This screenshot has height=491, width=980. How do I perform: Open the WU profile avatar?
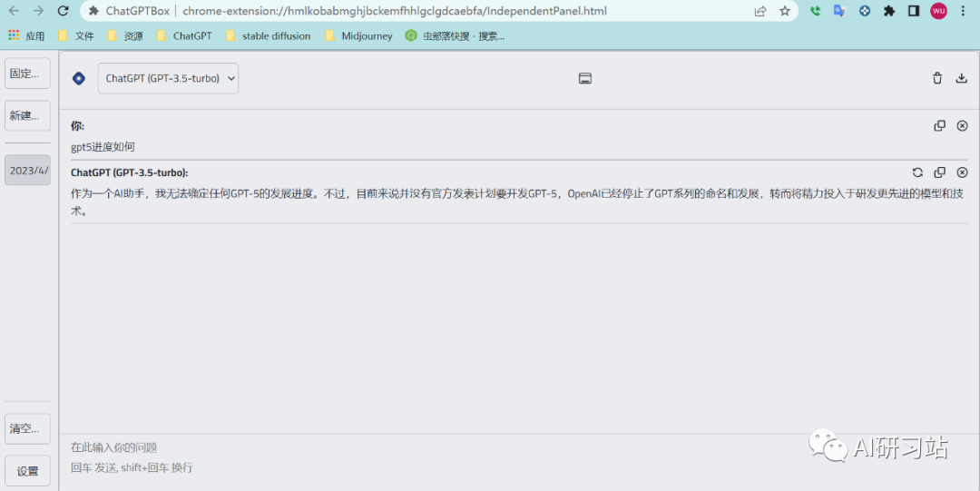(938, 11)
